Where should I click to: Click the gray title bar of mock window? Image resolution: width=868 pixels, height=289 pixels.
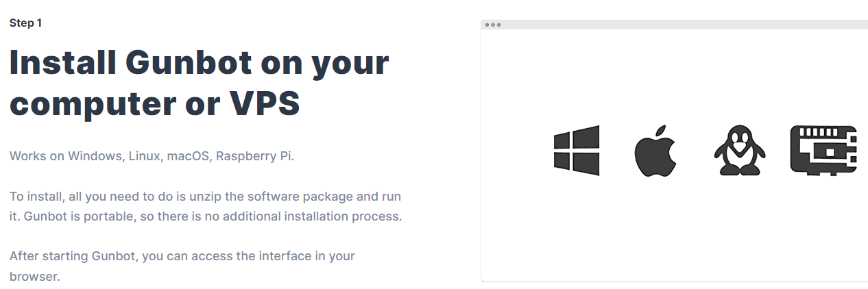675,25
